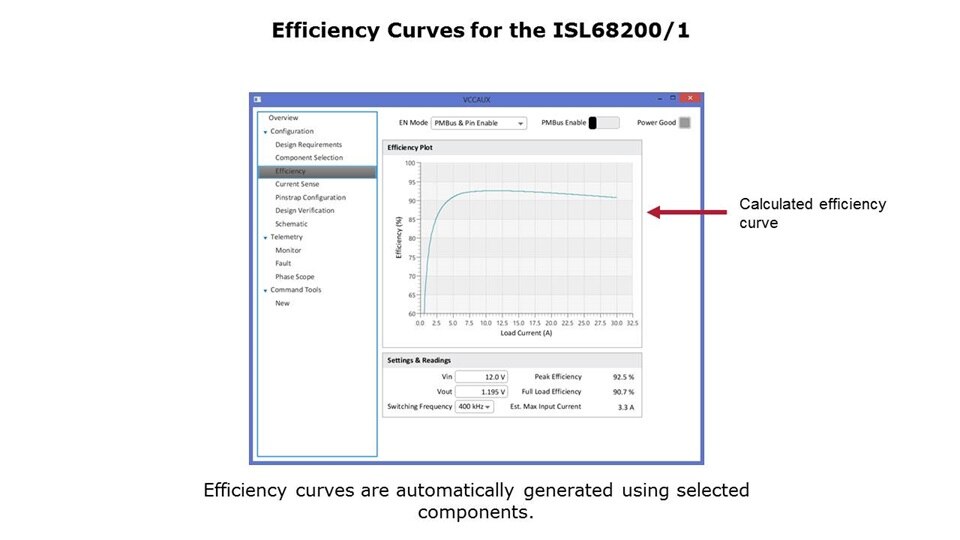Open the Phase Scope page

pos(294,277)
